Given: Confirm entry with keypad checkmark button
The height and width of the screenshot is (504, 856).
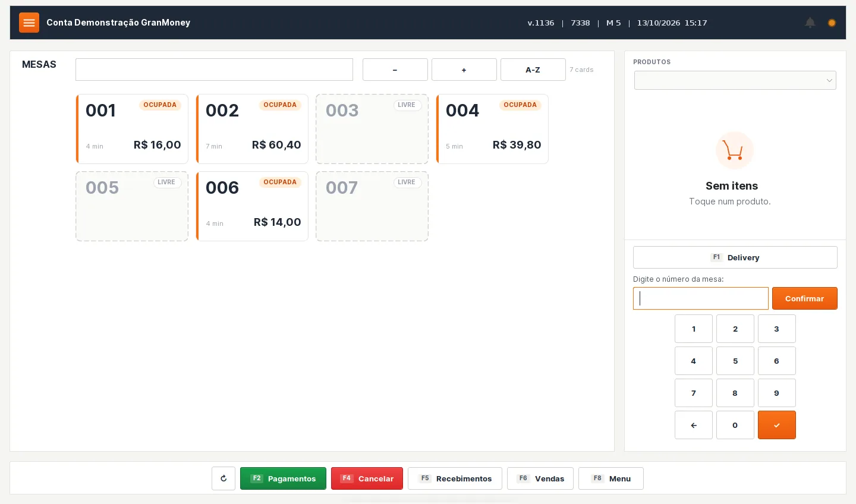Looking at the screenshot, I should (777, 425).
